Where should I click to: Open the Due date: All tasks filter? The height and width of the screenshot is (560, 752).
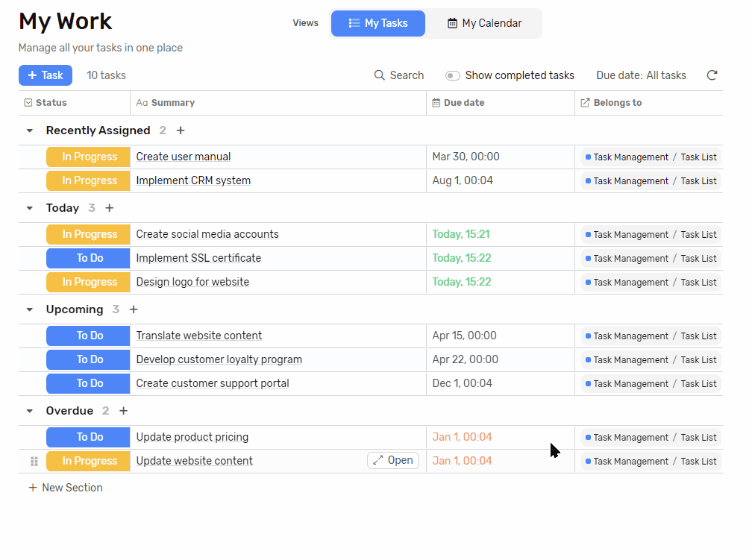(x=641, y=75)
